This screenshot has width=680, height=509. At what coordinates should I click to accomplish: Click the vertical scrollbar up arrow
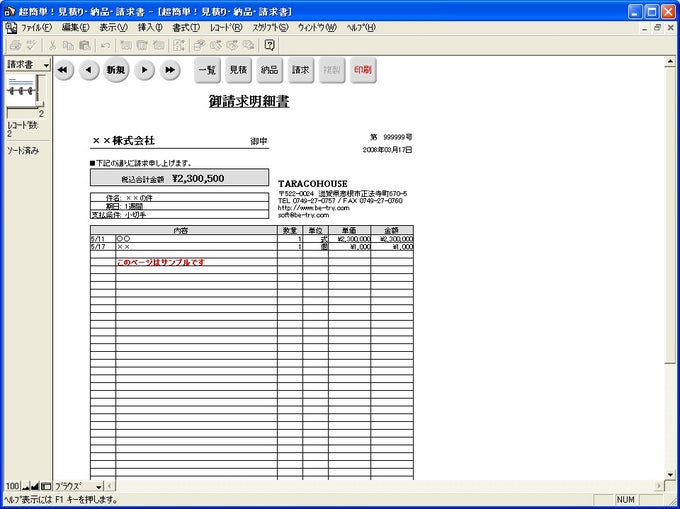coord(670,62)
